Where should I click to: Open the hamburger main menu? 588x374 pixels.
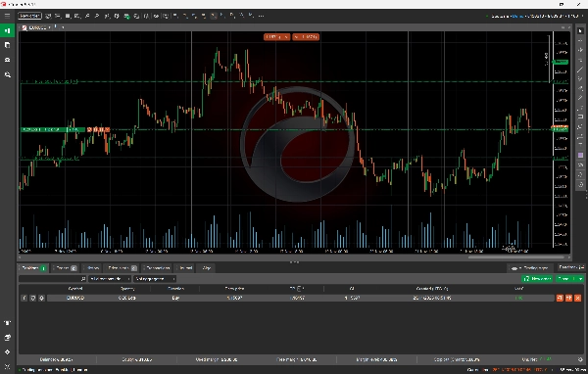tap(7, 16)
